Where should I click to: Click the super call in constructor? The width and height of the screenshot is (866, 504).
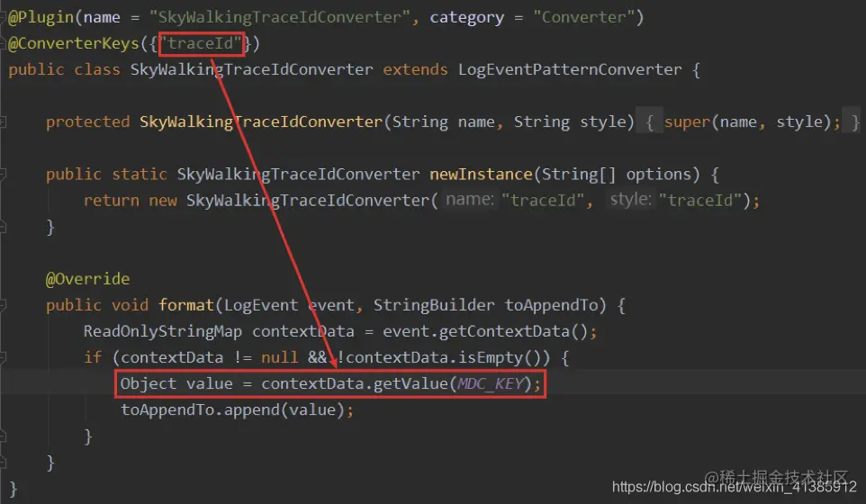pos(687,122)
